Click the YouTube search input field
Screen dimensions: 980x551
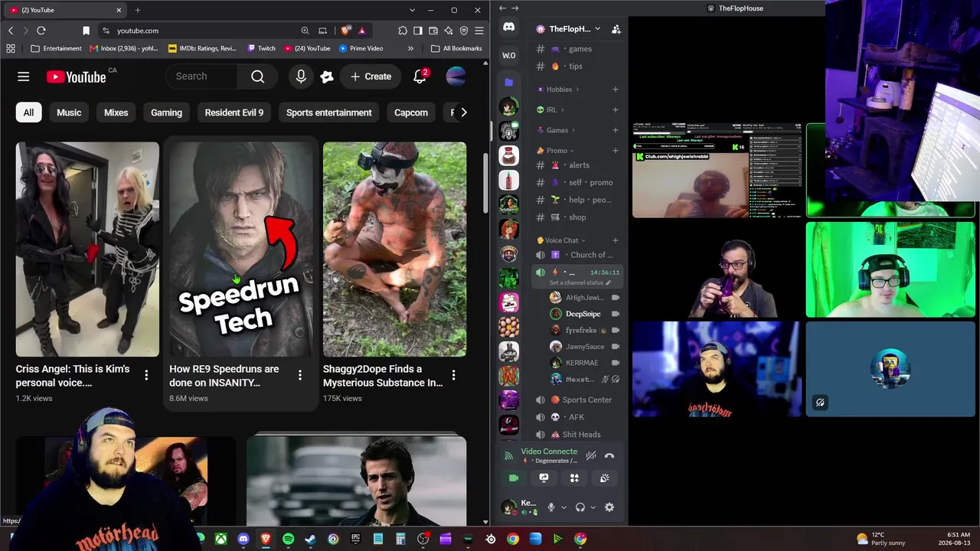(x=201, y=77)
